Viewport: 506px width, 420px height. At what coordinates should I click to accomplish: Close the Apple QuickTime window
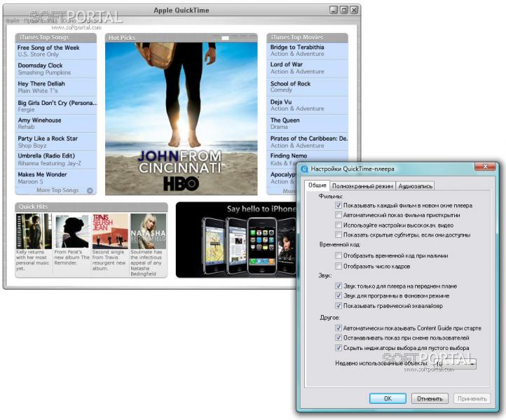pos(354,10)
